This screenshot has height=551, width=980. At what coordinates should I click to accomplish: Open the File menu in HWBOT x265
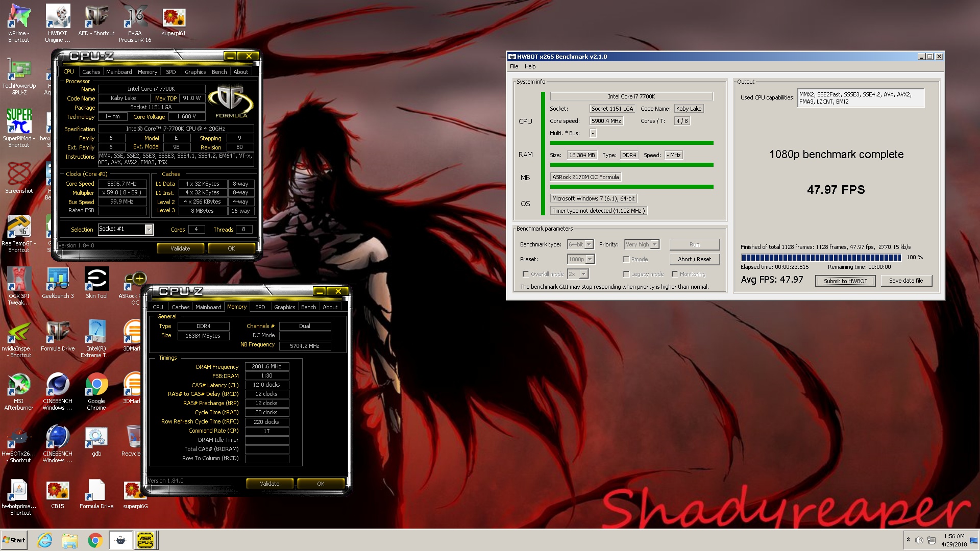click(x=514, y=66)
